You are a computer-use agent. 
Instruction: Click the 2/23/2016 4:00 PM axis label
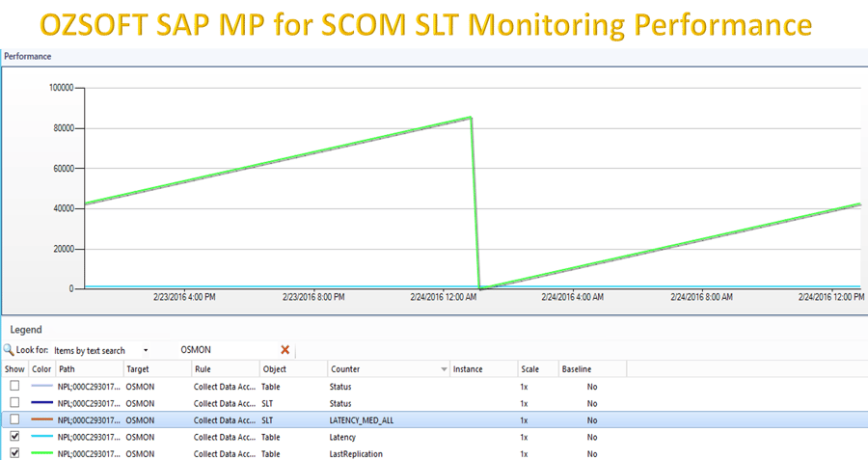184,297
